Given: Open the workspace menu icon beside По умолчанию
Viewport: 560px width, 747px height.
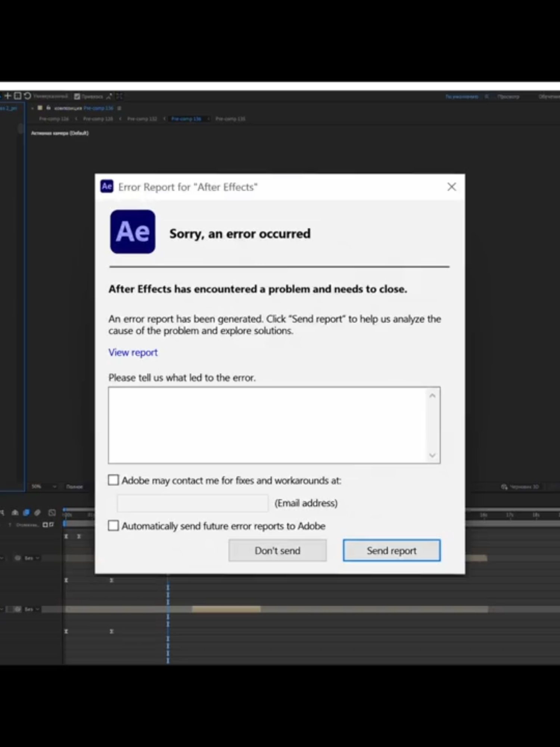Looking at the screenshot, I should point(486,97).
